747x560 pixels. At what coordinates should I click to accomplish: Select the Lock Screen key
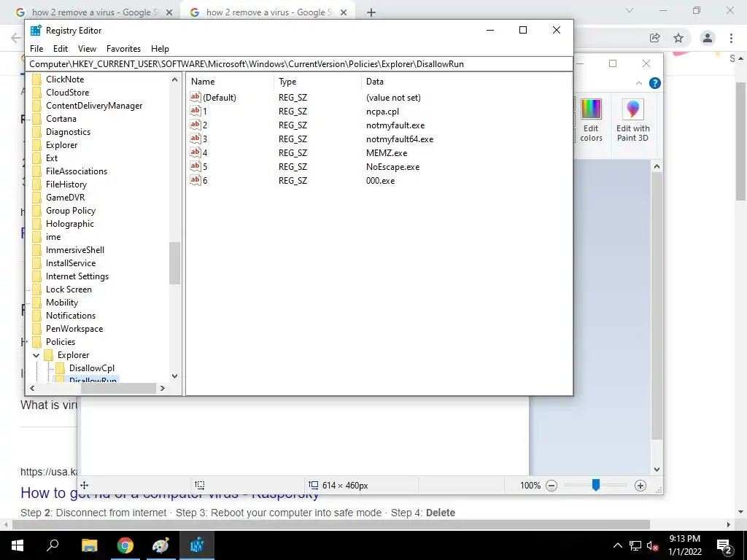[69, 289]
